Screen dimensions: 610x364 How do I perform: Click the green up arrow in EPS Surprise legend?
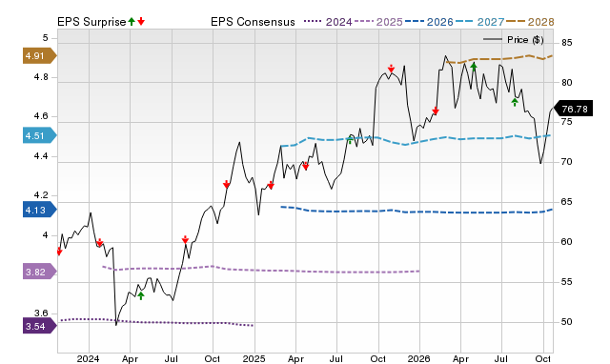click(x=132, y=22)
